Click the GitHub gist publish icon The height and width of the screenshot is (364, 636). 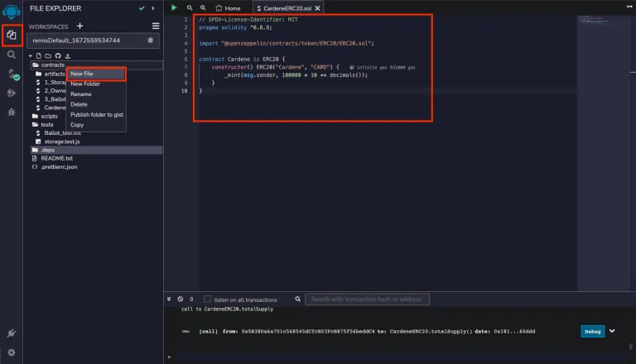pos(58,56)
